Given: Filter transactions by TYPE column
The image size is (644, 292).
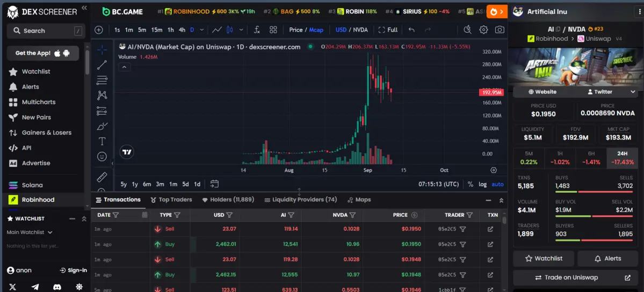Looking at the screenshot, I should point(177,215).
